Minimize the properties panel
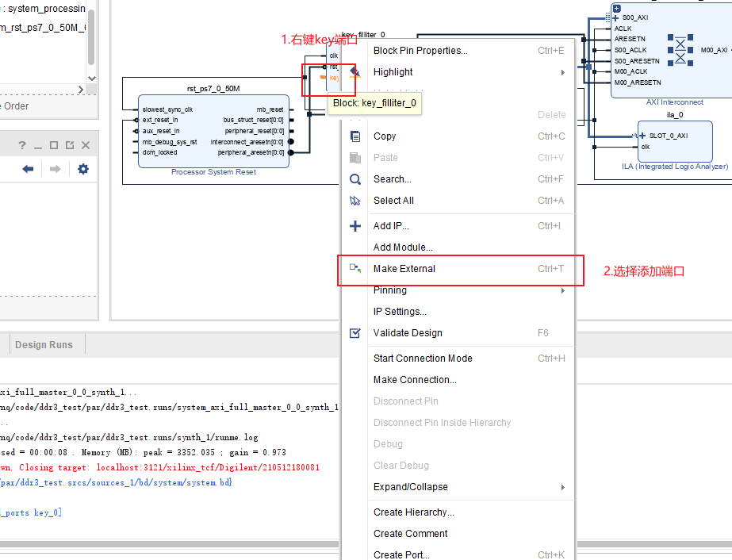 click(x=38, y=146)
